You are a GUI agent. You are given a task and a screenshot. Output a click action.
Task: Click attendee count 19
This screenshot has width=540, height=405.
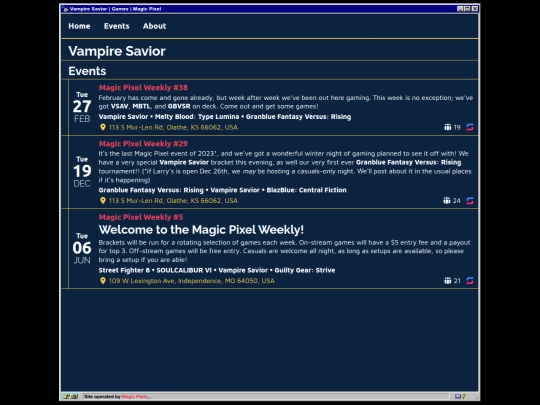(457, 127)
